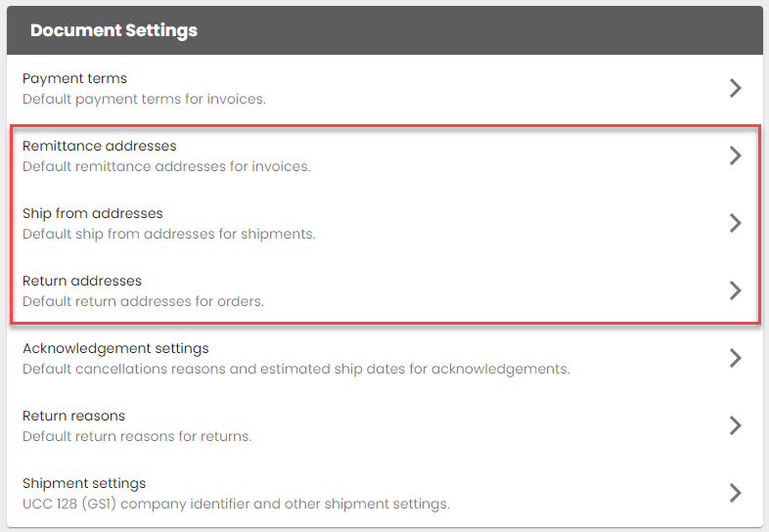This screenshot has width=769, height=532.
Task: Click the chevron arrow beside Remittance addresses
Action: [736, 155]
